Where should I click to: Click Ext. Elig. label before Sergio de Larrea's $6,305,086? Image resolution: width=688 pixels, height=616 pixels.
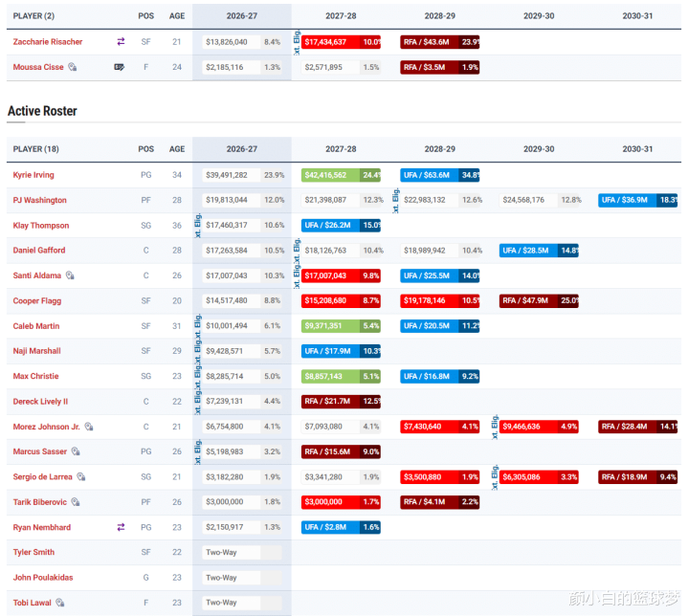(x=495, y=477)
